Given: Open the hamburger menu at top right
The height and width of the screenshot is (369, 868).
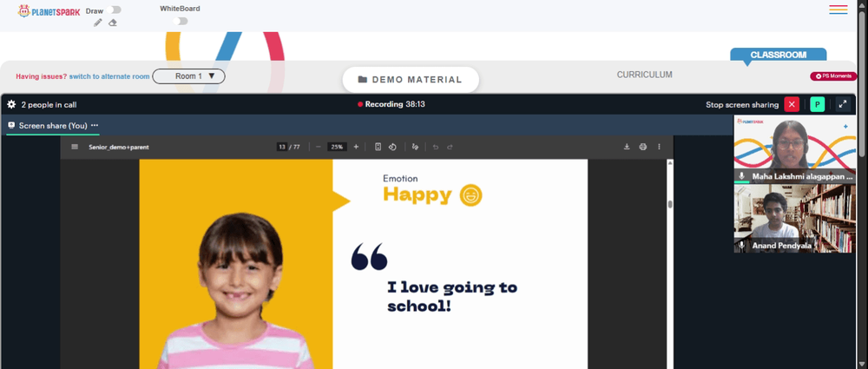Looking at the screenshot, I should tap(838, 10).
